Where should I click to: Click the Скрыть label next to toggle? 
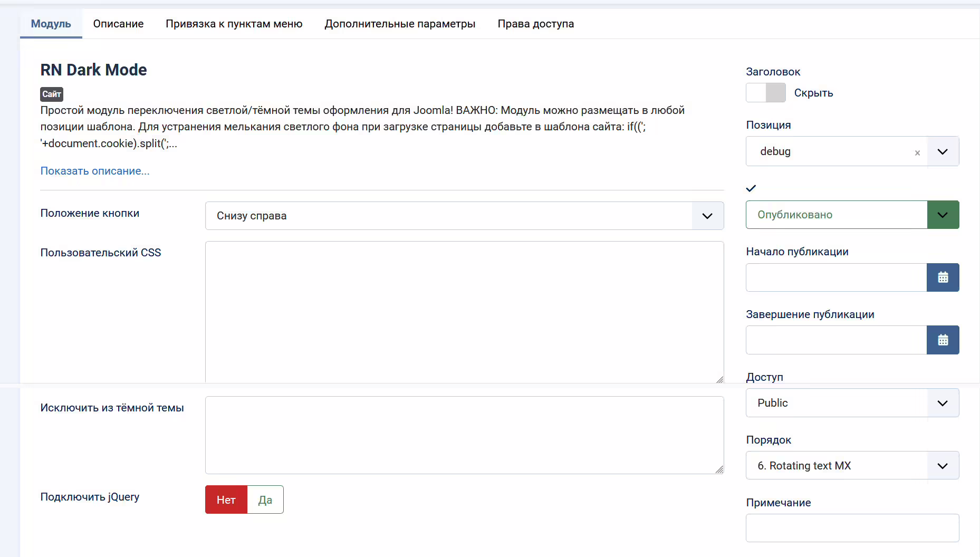click(x=813, y=93)
